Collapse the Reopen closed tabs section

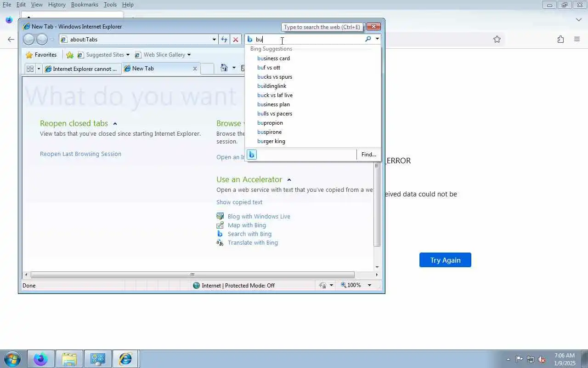pyautogui.click(x=115, y=124)
